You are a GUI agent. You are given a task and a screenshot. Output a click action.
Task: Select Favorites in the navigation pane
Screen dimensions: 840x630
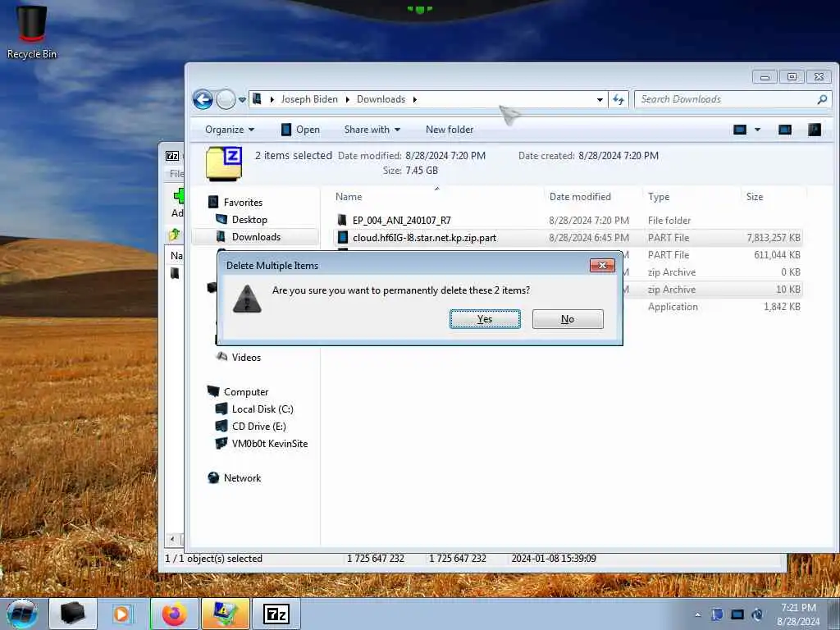click(243, 203)
